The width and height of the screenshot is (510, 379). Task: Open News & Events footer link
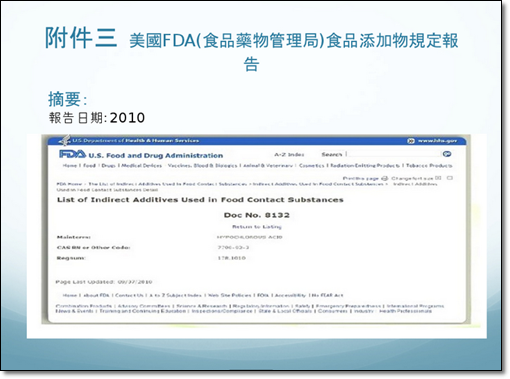pyautogui.click(x=75, y=311)
